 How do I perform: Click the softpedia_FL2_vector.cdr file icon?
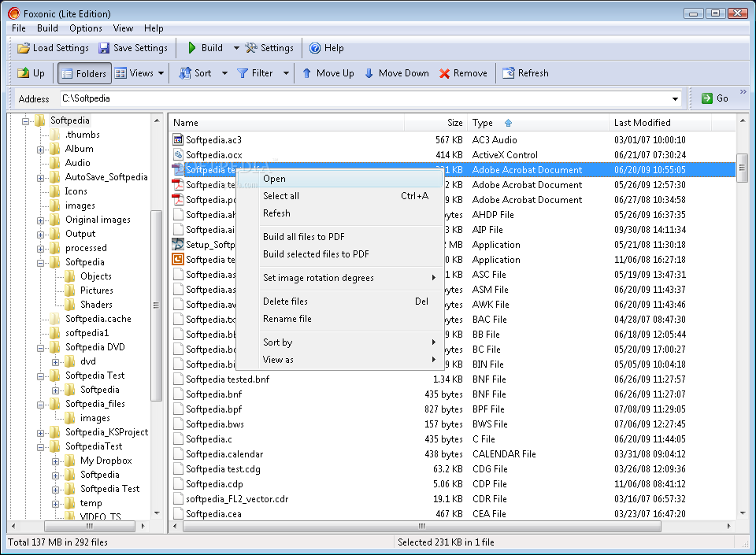178,498
